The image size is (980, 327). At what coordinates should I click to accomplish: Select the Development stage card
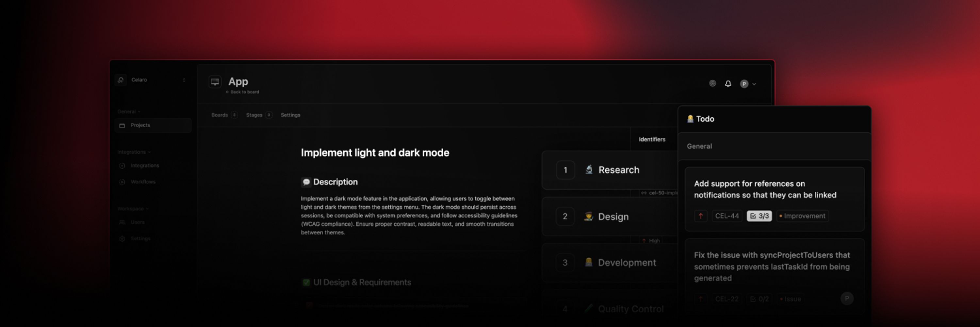[610, 263]
